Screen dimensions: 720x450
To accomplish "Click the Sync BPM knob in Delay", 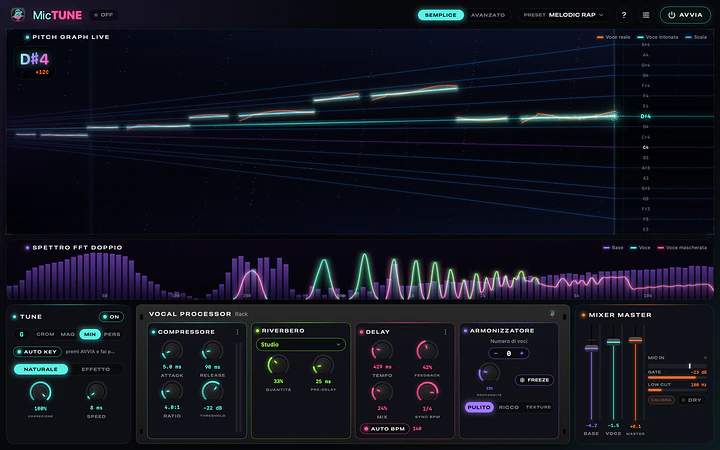I will pos(427,392).
